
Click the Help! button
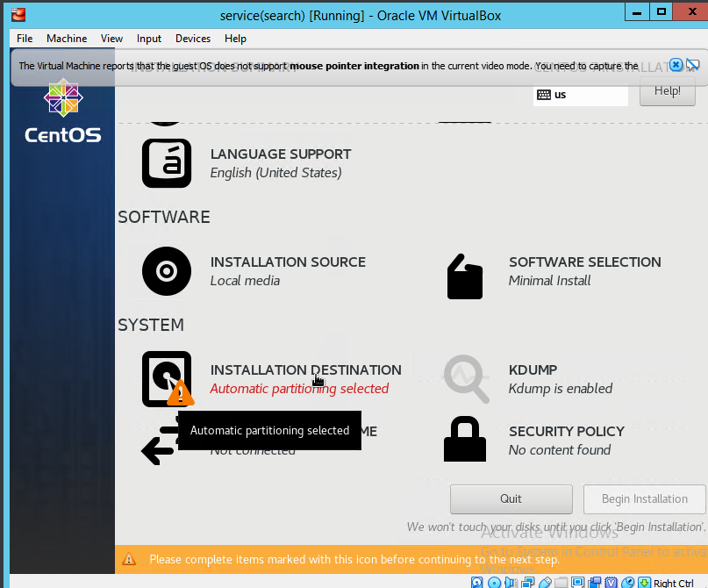point(668,90)
